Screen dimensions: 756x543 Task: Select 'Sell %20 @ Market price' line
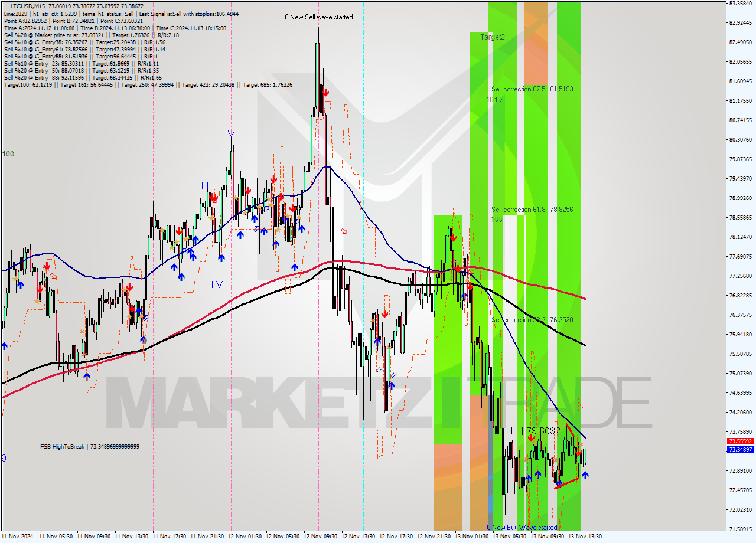[92, 35]
